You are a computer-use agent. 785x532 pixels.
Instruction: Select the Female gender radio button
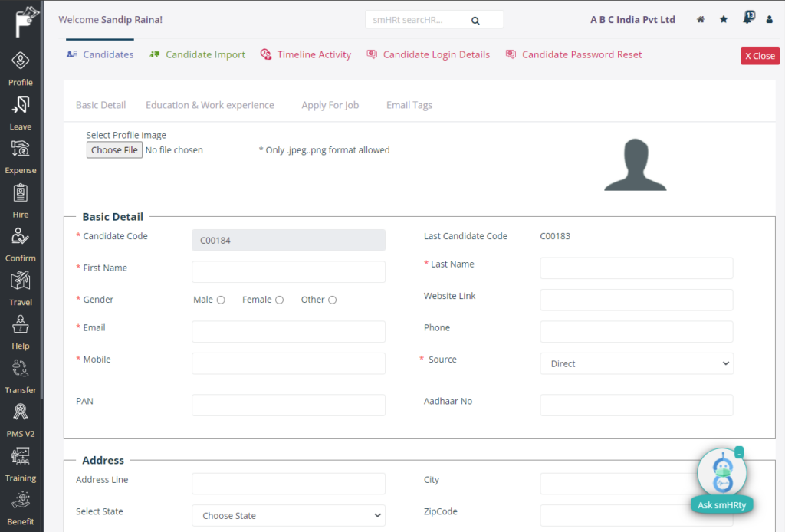[280, 300]
